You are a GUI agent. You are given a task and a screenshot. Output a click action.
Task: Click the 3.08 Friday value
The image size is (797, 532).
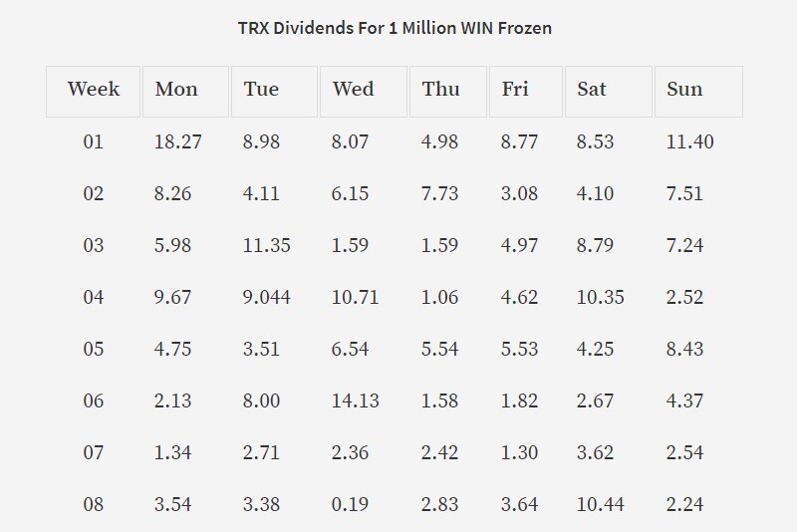pos(519,193)
